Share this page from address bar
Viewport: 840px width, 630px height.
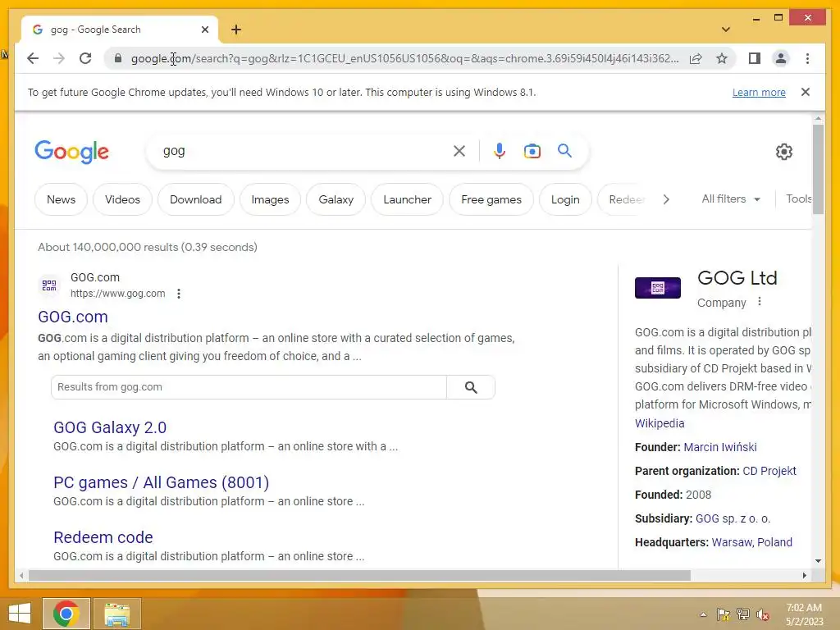click(x=696, y=58)
